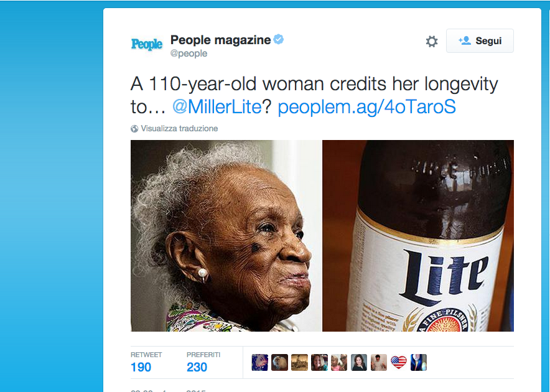
Task: Open the gear settings menu
Action: [431, 42]
